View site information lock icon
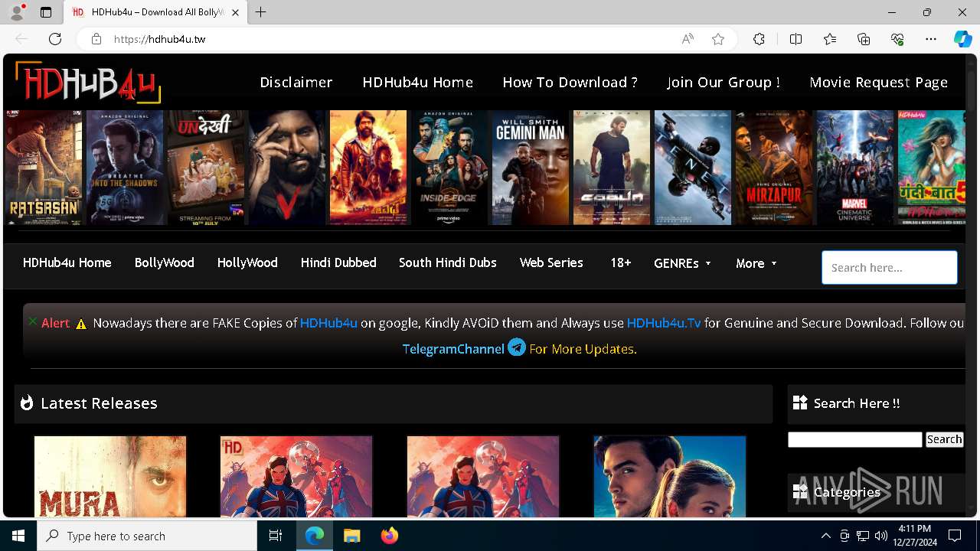 coord(96,39)
